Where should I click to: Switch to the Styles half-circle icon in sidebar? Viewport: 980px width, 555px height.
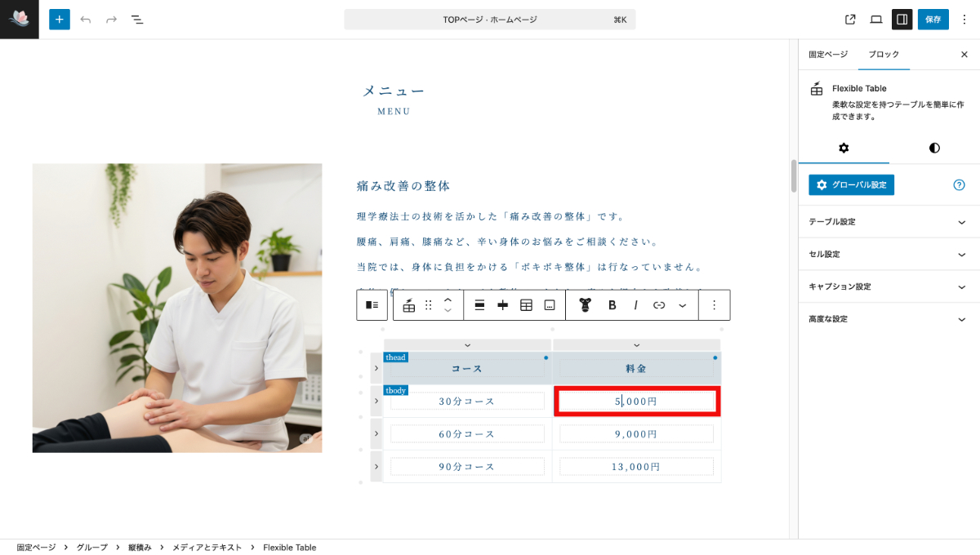tap(934, 149)
